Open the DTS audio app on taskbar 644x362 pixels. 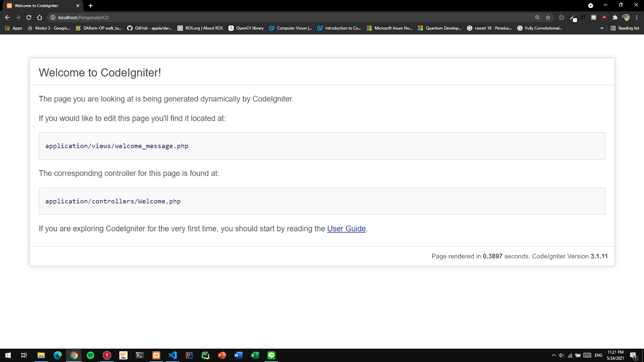pyautogui.click(x=124, y=355)
